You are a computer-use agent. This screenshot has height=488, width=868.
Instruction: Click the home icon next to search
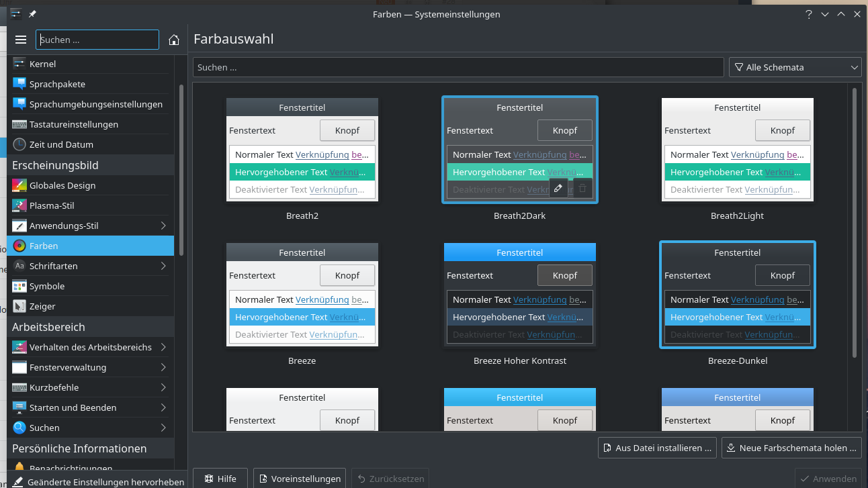(174, 40)
